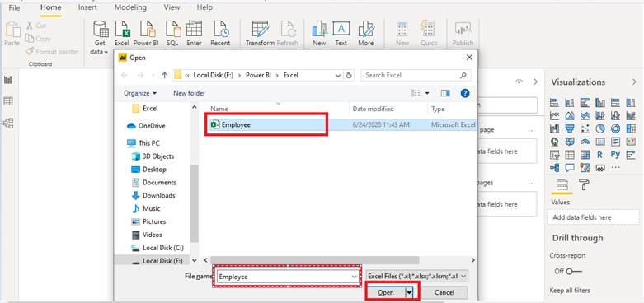Click the Help icon in Open dialog

click(465, 94)
